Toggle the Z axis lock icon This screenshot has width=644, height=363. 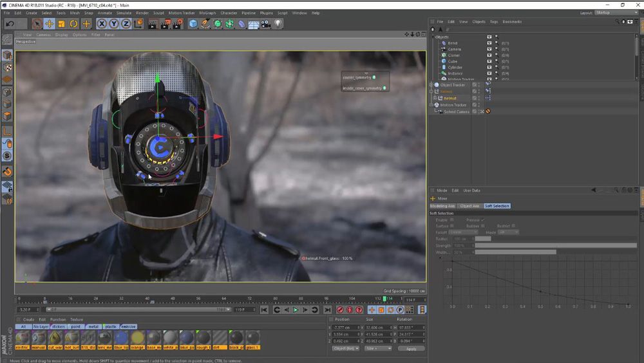point(126,24)
